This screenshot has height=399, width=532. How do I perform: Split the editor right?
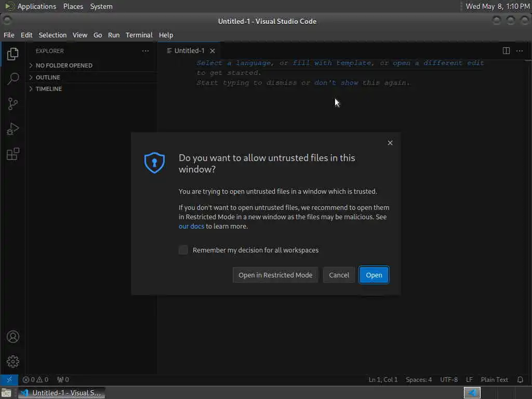click(x=506, y=51)
